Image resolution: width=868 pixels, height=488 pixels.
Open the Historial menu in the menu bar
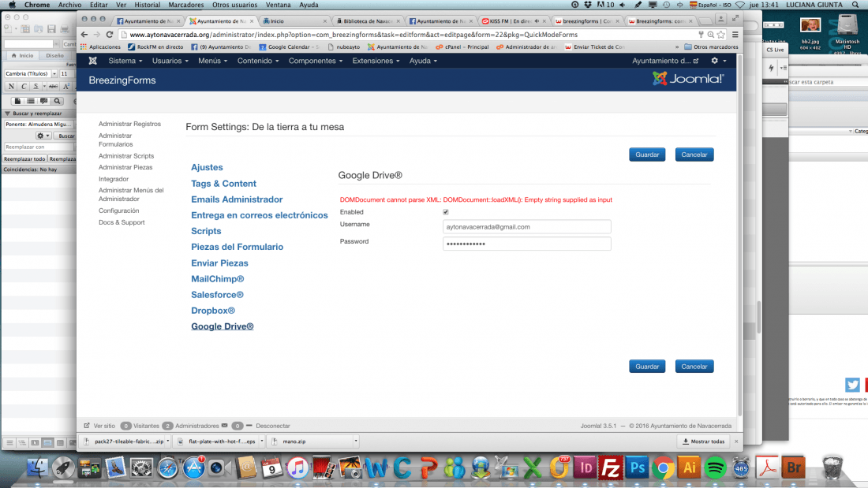click(148, 5)
